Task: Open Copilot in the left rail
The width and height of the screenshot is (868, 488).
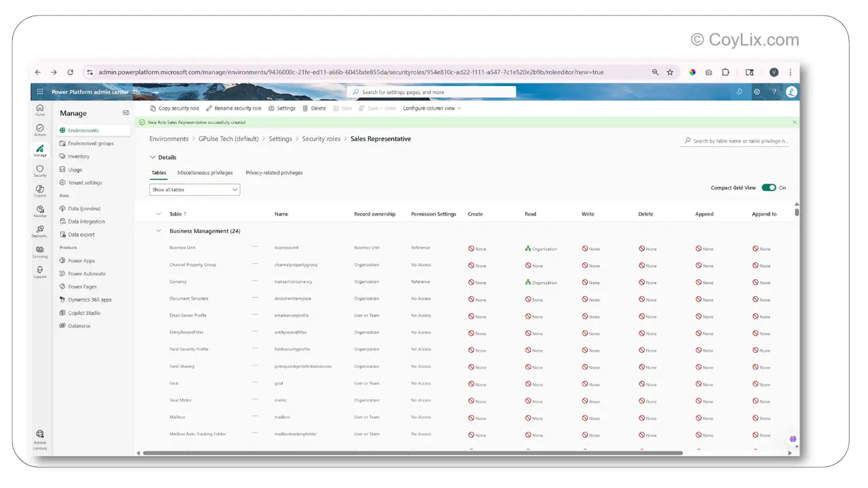Action: coord(40,190)
